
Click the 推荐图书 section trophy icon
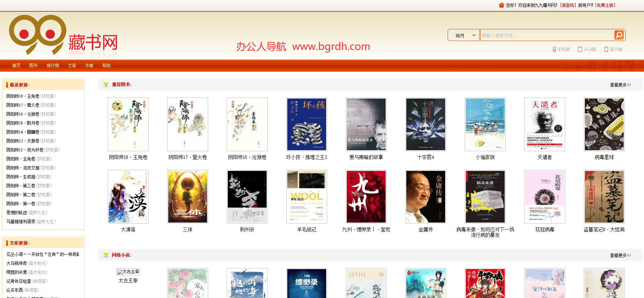coord(106,84)
